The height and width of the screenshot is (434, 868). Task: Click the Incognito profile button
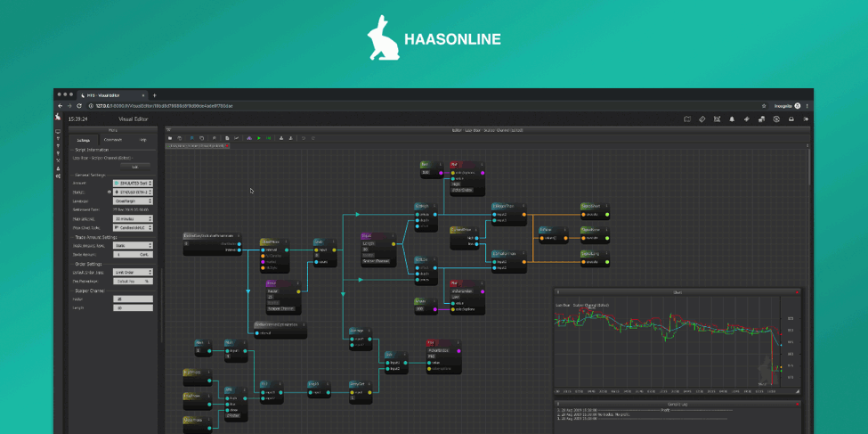coord(790,105)
